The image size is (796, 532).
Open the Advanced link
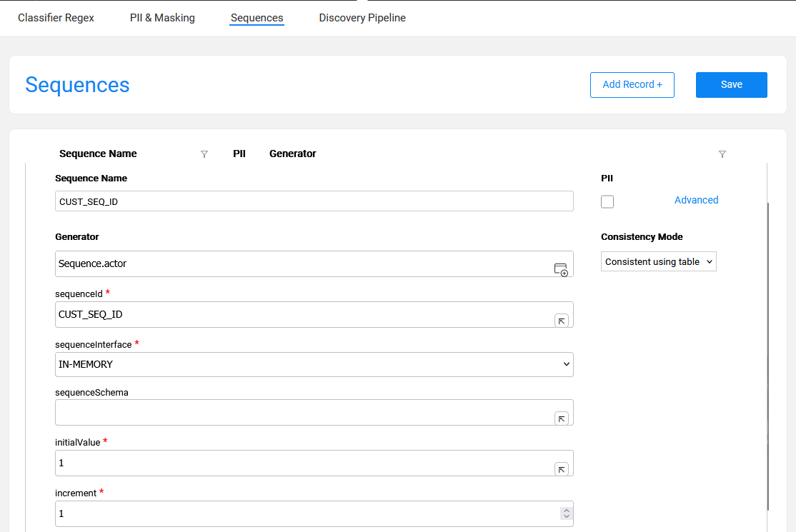pos(696,200)
